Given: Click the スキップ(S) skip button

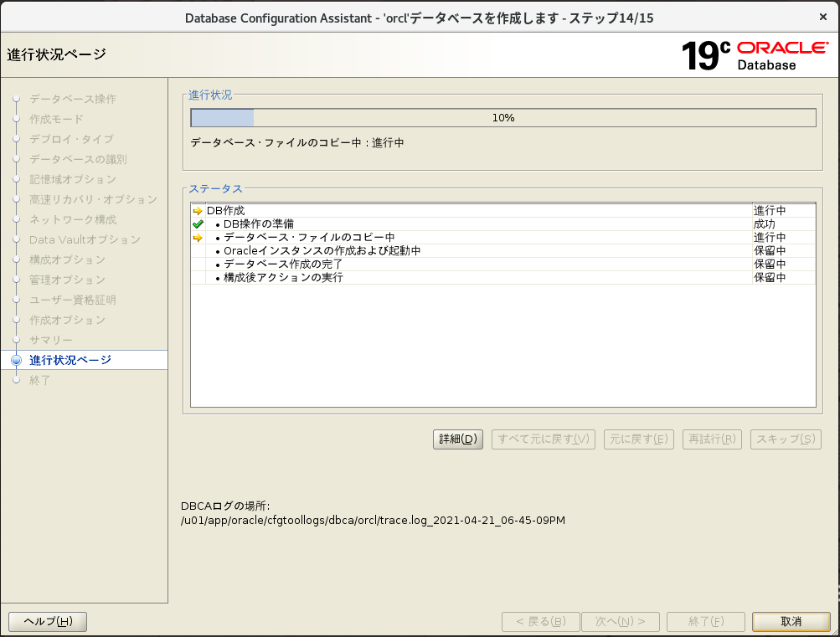Looking at the screenshot, I should pos(785,439).
